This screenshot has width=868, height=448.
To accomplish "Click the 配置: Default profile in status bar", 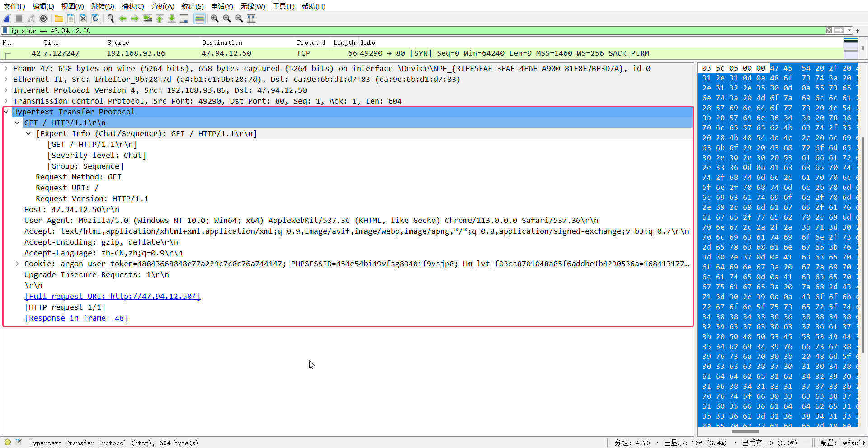I will tap(842, 443).
